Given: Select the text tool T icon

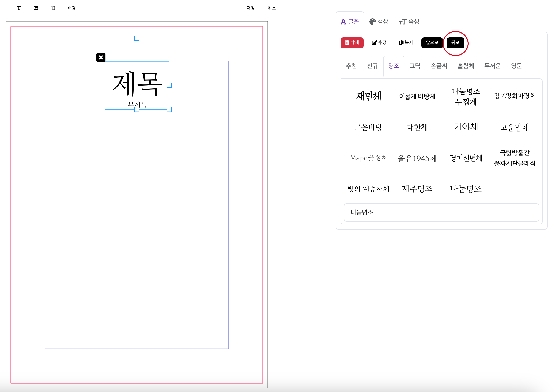Looking at the screenshot, I should click(x=19, y=8).
